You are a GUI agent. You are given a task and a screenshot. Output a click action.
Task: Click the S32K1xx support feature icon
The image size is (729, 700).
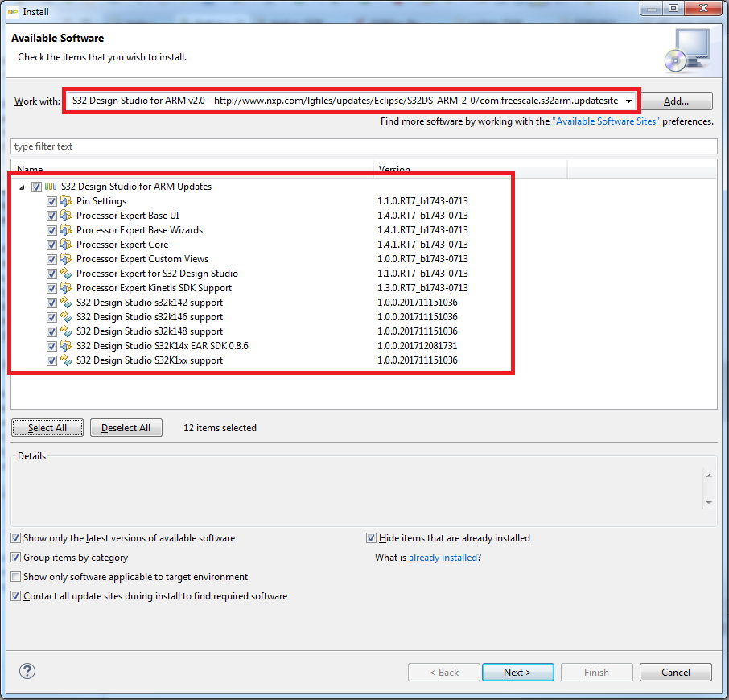(x=67, y=360)
